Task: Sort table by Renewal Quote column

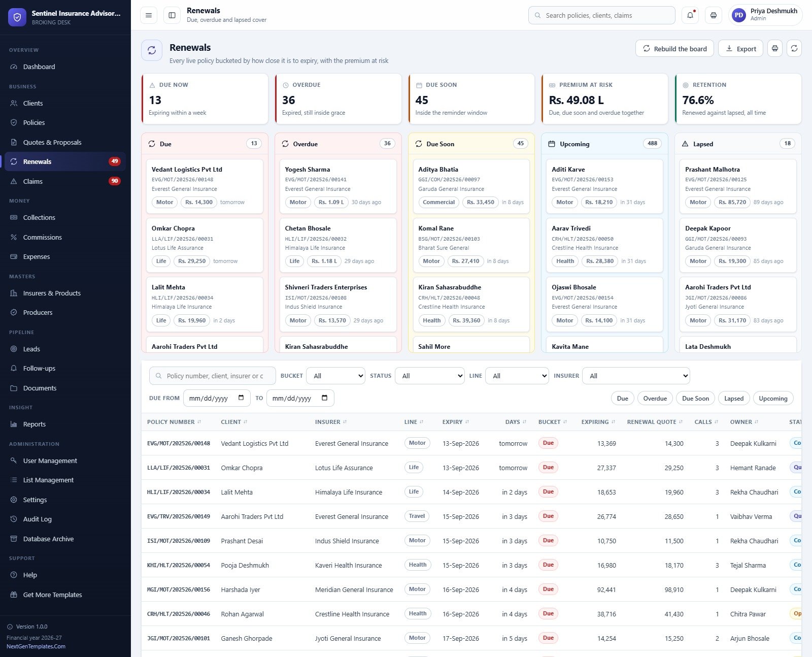Action: click(655, 422)
